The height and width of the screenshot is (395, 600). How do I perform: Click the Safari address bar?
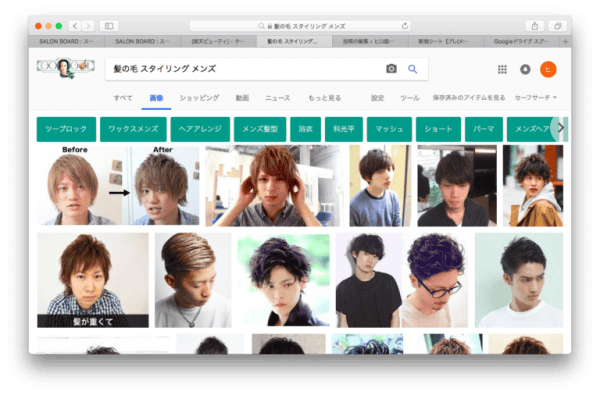tap(300, 26)
